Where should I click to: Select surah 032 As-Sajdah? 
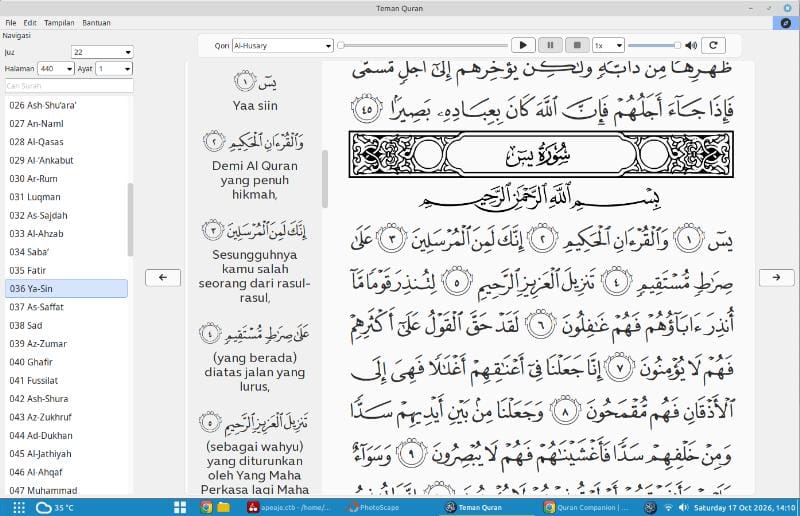(66, 215)
